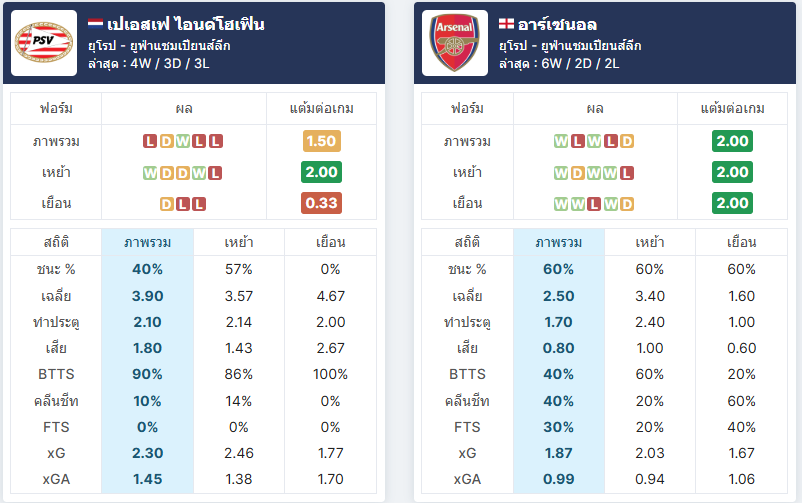802x503 pixels.
Task: Click first W badge in Arsenal away form
Action: (561, 204)
